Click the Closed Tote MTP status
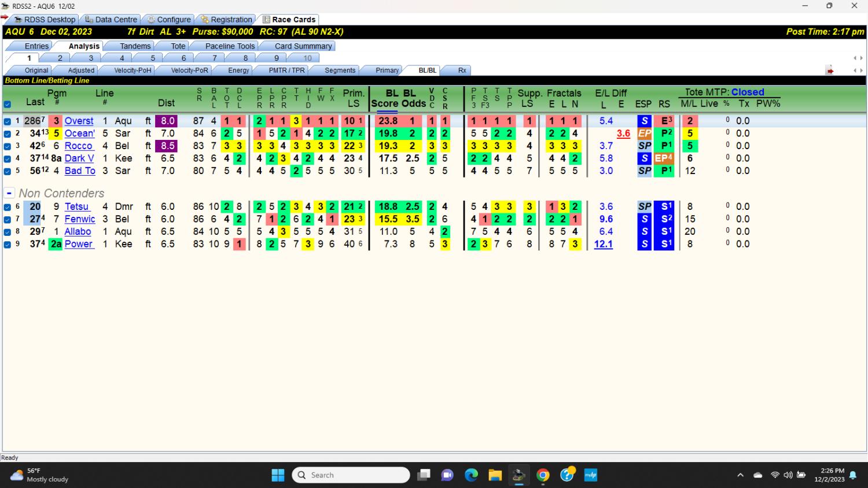 [748, 93]
